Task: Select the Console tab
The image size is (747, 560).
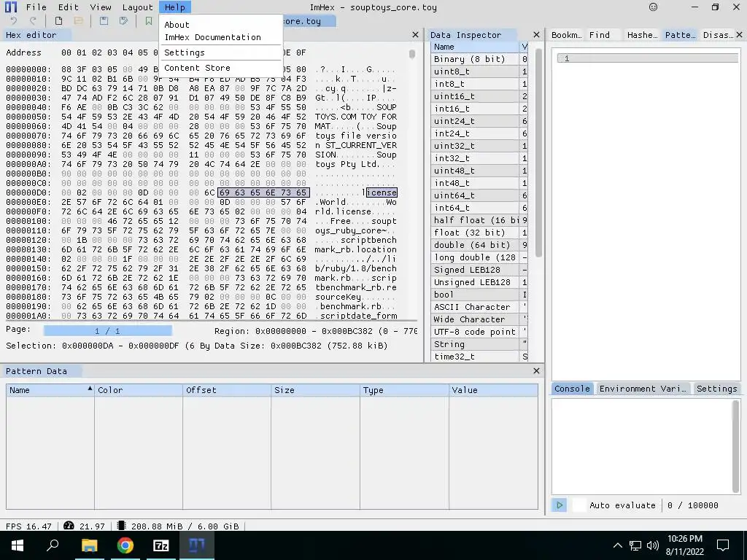Action: click(572, 389)
